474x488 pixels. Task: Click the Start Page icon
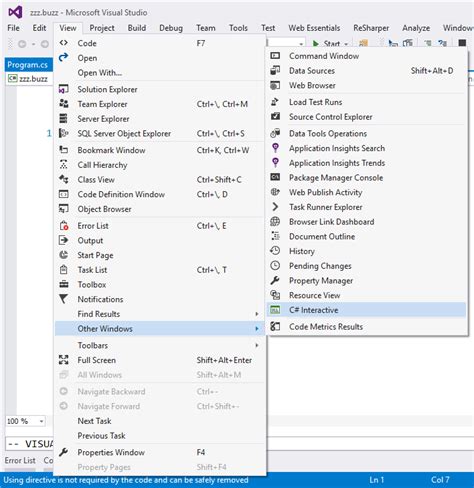click(x=63, y=255)
